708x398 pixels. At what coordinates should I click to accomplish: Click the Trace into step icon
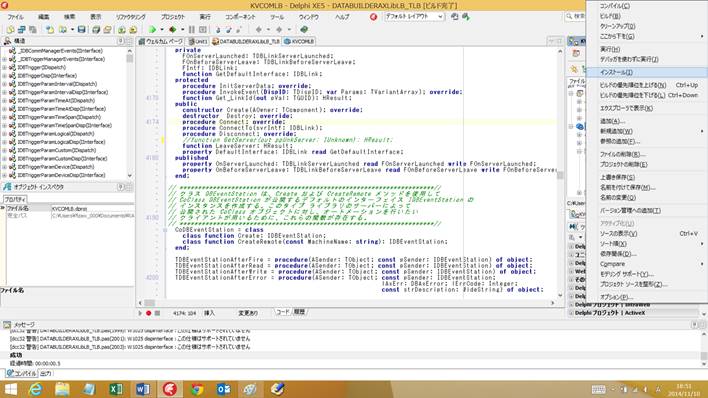coord(218,29)
